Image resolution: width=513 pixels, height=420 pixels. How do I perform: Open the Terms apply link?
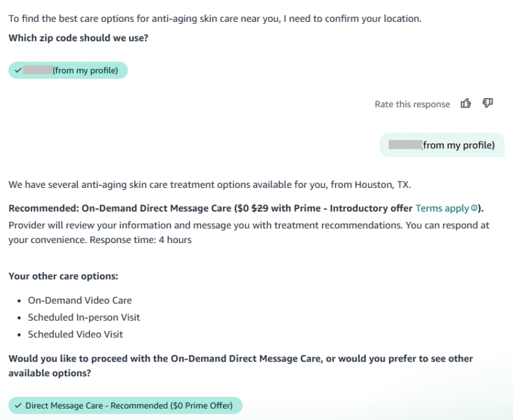click(x=442, y=208)
